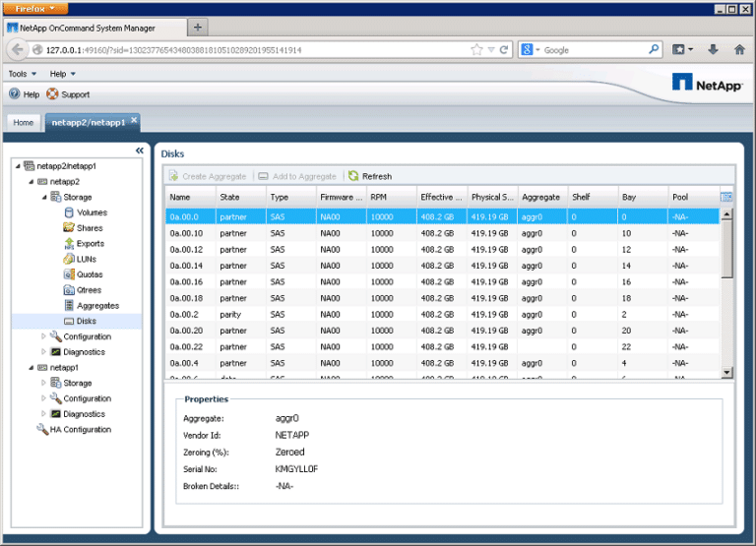Open the Firefox application menu
Viewport: 756px width, 546px height.
[x=35, y=8]
